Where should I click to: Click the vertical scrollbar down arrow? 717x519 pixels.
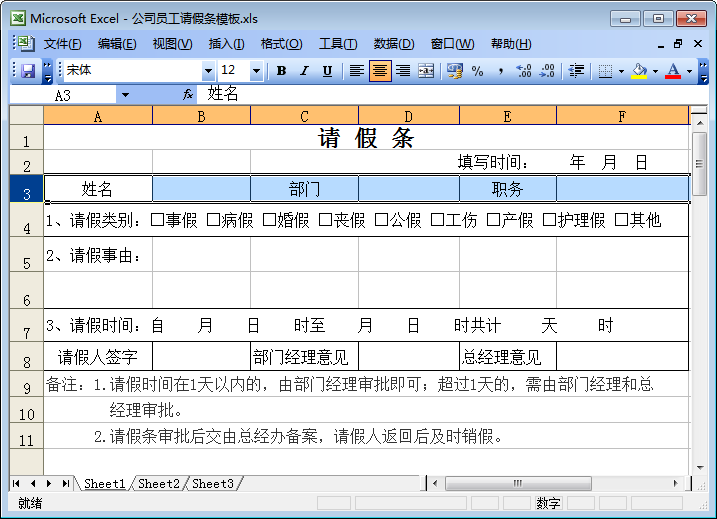(x=700, y=468)
